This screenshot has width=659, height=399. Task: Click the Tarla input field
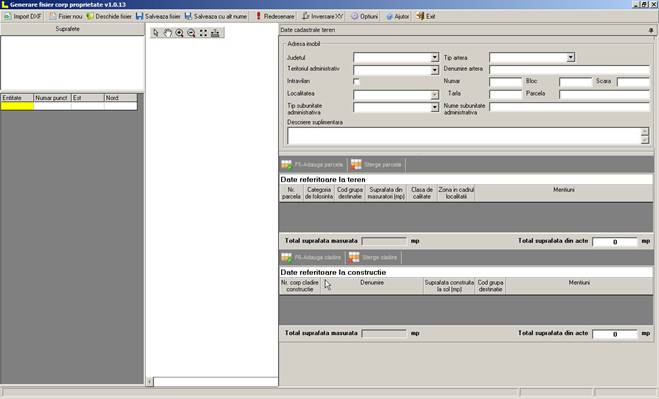505,94
